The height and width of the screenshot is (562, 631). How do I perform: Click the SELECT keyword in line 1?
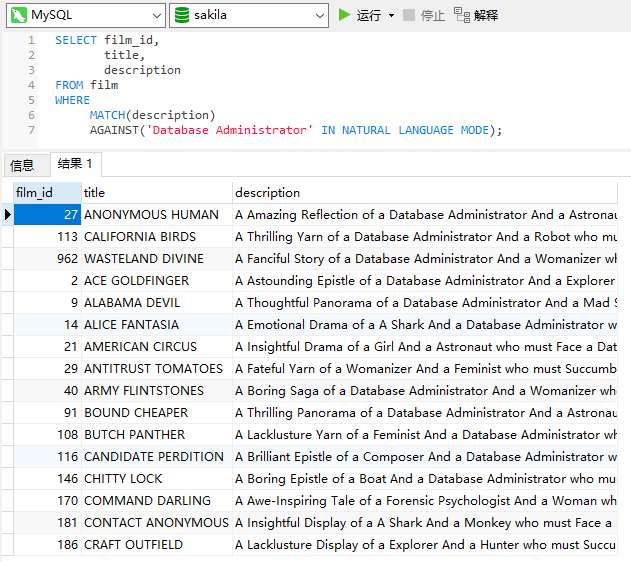click(76, 40)
